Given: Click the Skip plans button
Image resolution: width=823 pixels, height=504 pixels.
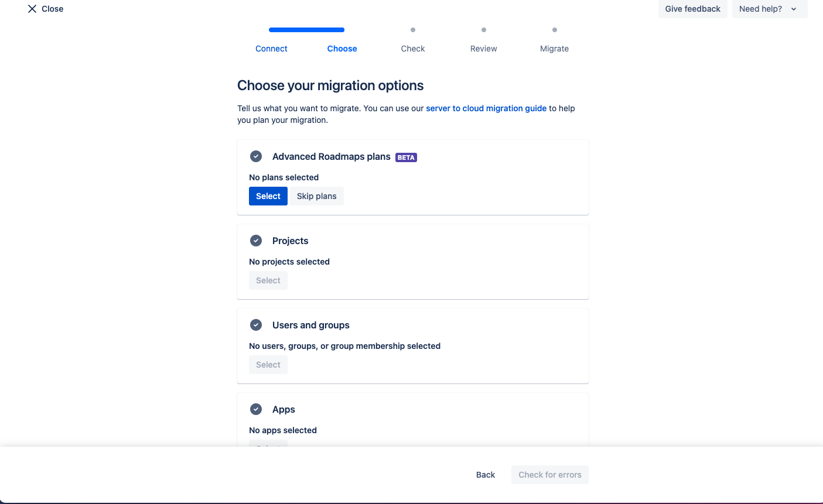Looking at the screenshot, I should pyautogui.click(x=316, y=196).
